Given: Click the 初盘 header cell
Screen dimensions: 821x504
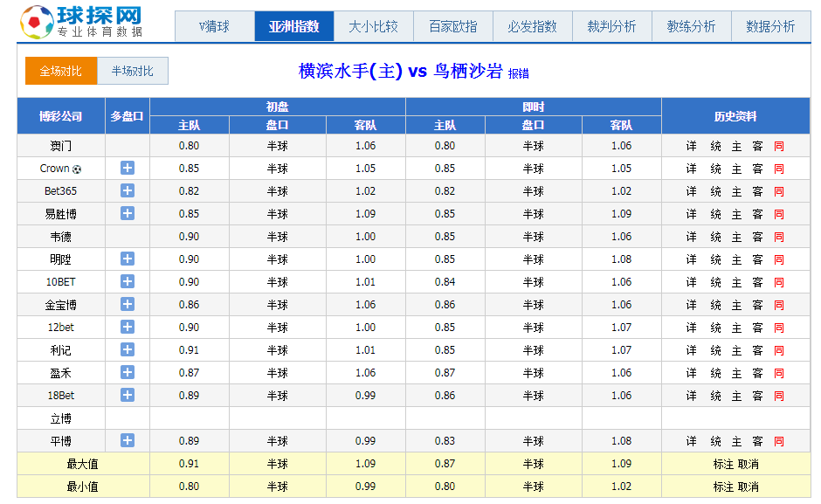Looking at the screenshot, I should tap(278, 107).
